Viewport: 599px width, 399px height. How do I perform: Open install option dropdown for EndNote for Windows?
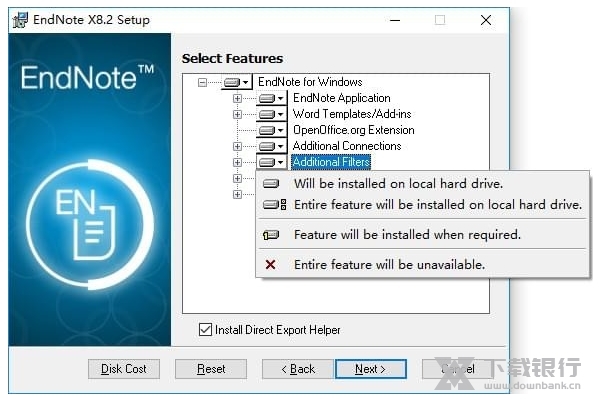[x=236, y=82]
